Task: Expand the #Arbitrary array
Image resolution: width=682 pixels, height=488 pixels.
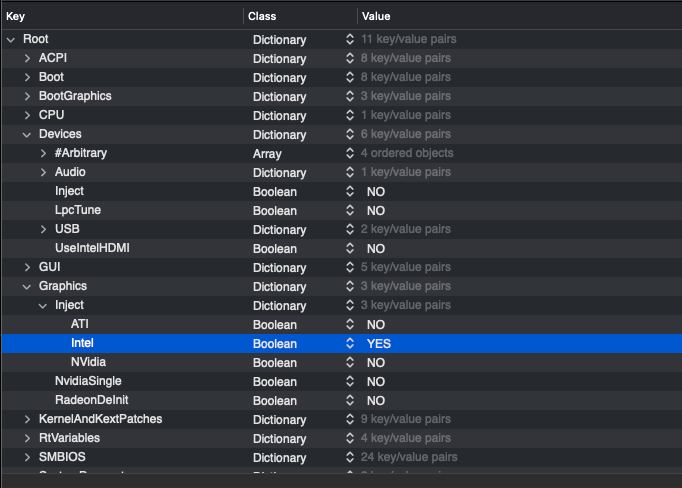Action: pos(43,153)
